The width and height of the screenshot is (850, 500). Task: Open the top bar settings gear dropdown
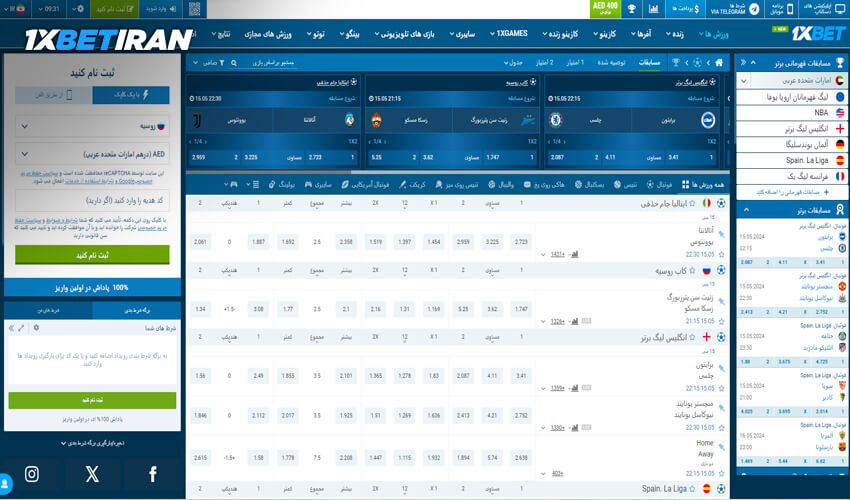(x=79, y=9)
